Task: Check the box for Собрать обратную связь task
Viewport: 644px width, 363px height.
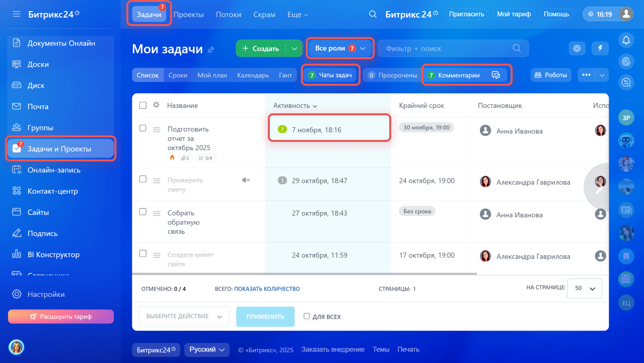Action: [143, 212]
